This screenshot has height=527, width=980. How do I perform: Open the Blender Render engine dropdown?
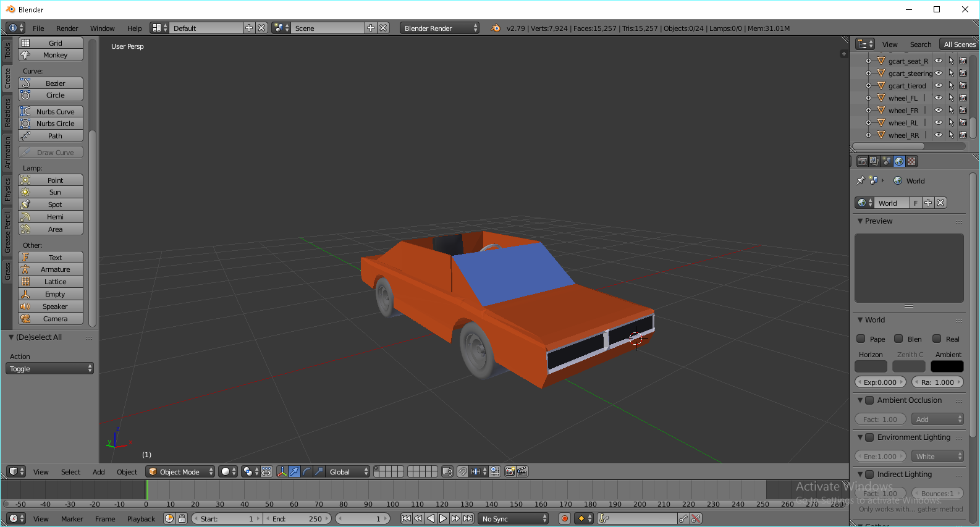pyautogui.click(x=439, y=28)
